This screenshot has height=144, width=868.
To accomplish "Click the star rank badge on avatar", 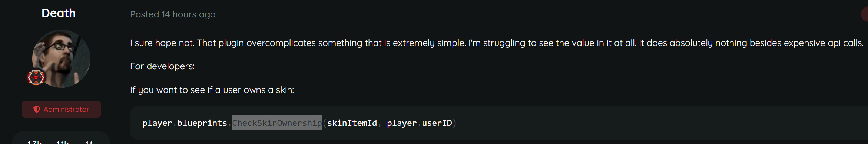I will (36, 77).
